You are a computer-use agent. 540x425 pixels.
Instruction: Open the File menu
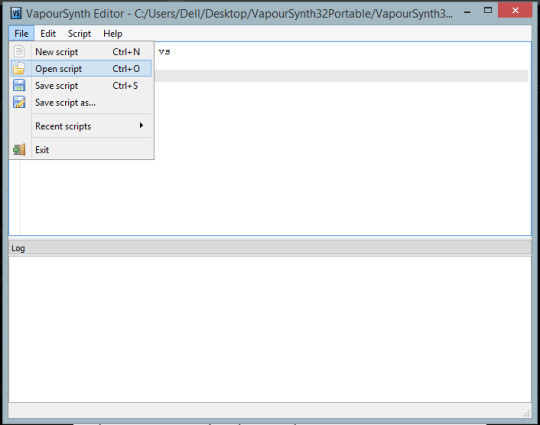[x=21, y=33]
